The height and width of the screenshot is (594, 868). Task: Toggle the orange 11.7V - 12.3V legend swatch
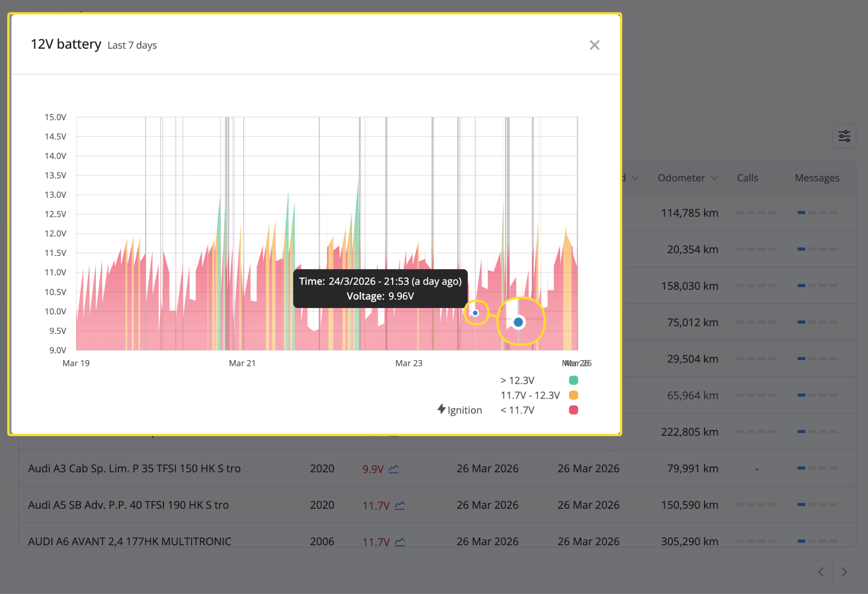pos(573,395)
